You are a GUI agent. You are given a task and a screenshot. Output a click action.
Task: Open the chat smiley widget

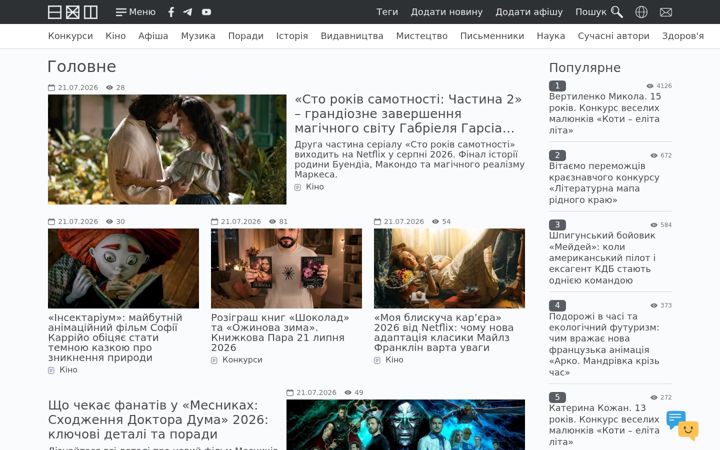[x=682, y=425]
